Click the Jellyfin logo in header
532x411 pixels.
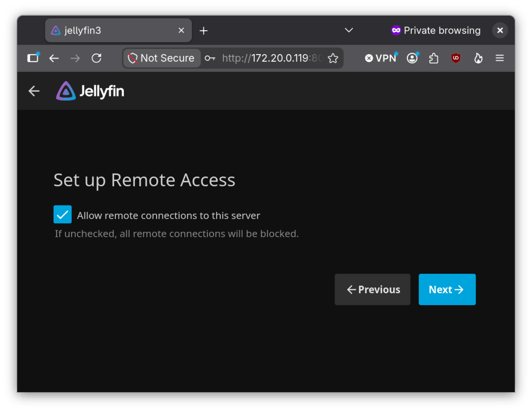(90, 91)
